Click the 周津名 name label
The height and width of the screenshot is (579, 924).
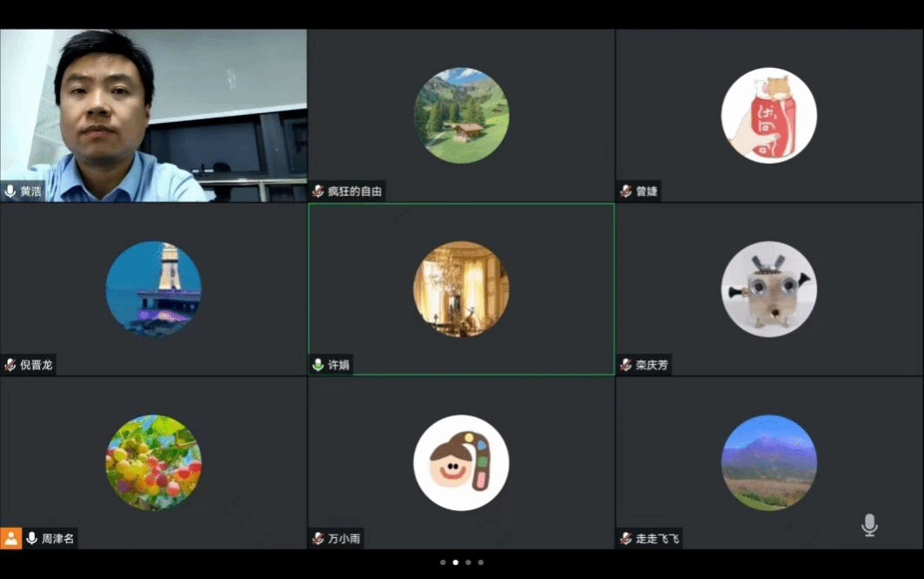coord(58,539)
